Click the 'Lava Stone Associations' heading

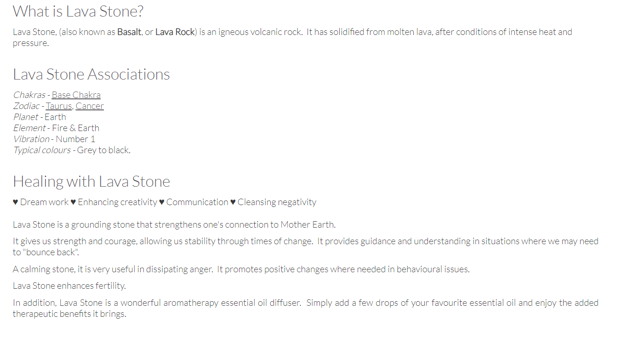pyautogui.click(x=91, y=74)
